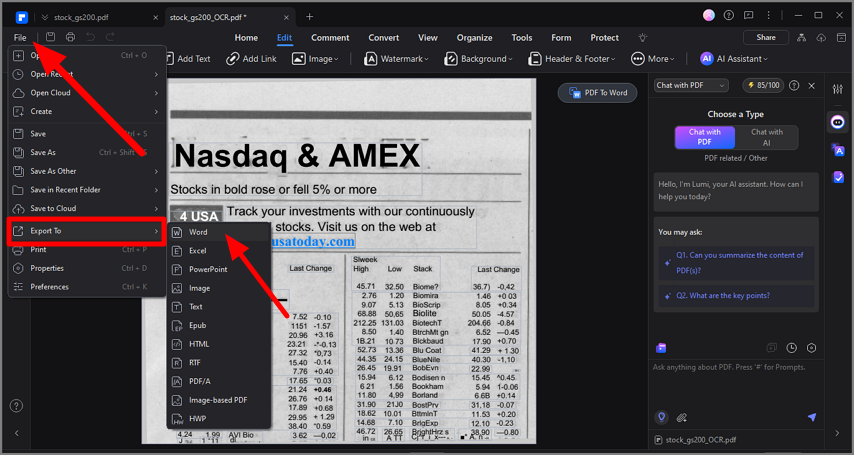Click the PDF To Word button
The width and height of the screenshot is (854, 455).
(x=597, y=93)
